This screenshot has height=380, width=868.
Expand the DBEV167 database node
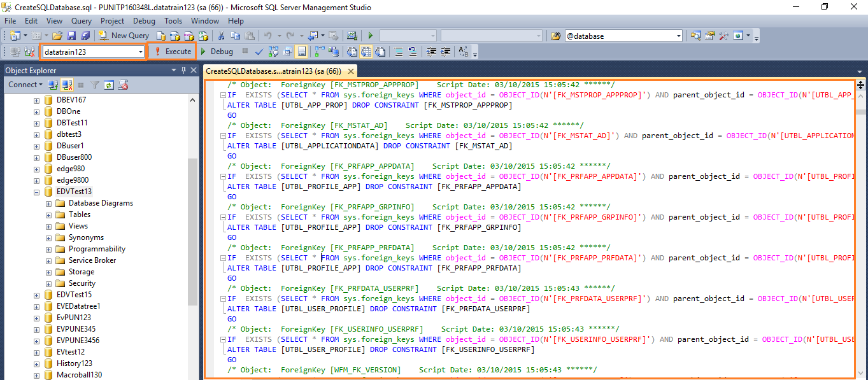[x=36, y=100]
